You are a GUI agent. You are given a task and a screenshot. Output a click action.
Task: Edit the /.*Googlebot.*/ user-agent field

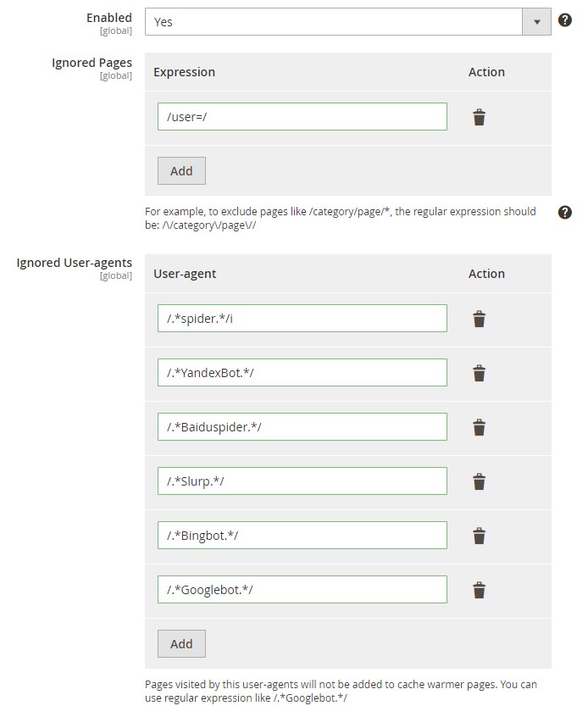point(302,589)
